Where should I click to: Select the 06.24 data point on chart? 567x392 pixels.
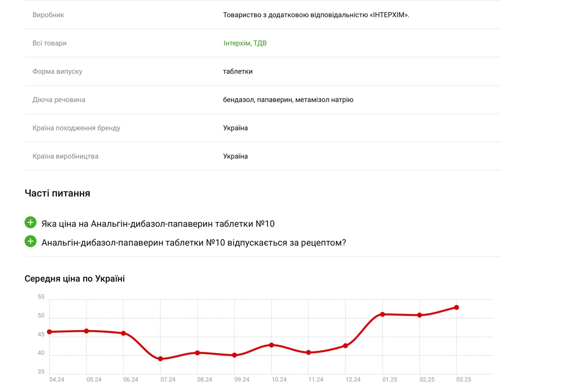coord(123,333)
